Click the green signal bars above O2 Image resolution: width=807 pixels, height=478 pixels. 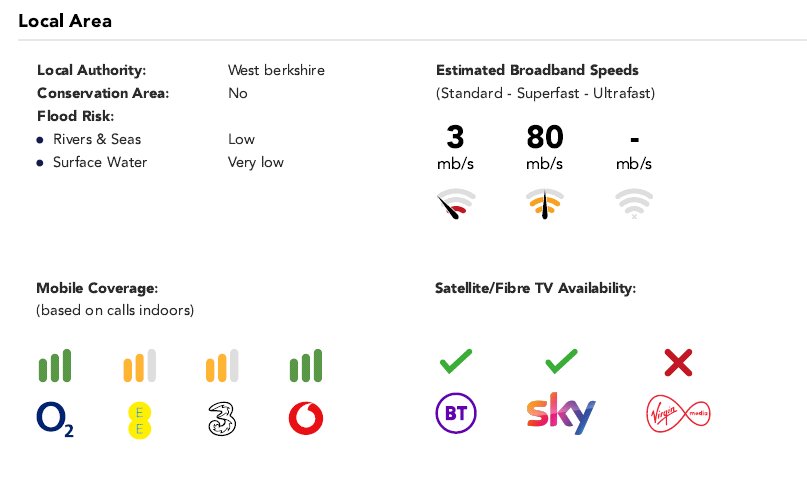[55, 365]
